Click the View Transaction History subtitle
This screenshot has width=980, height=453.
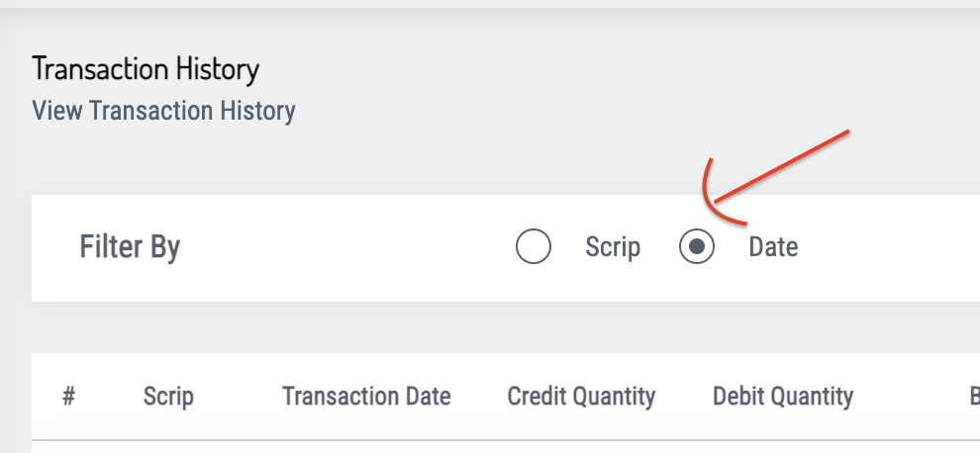(163, 110)
